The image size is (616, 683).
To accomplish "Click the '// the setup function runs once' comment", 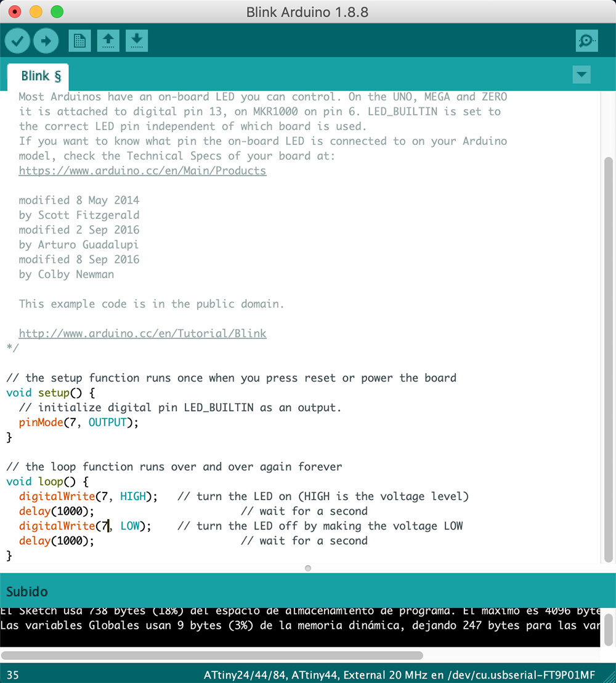I will [x=231, y=378].
